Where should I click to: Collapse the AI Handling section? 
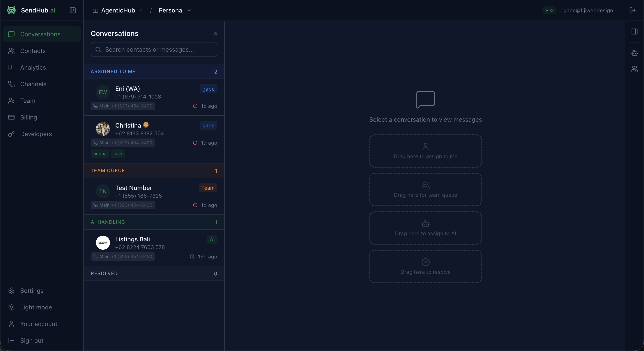[x=154, y=222]
